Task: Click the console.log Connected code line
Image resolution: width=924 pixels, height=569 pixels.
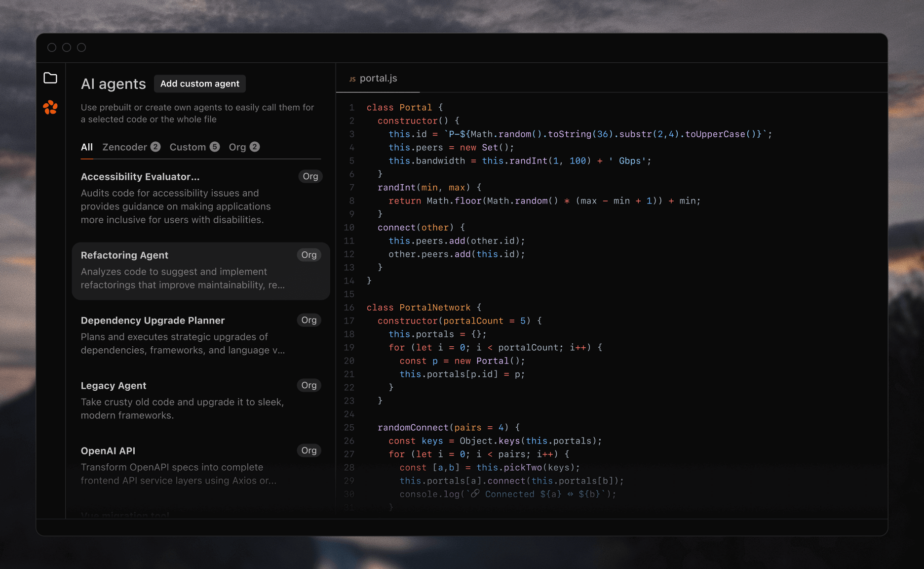Action: (x=508, y=494)
